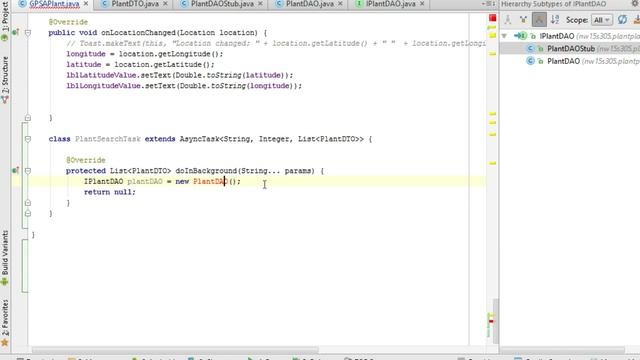Show class hierarchy view icon

507,20
